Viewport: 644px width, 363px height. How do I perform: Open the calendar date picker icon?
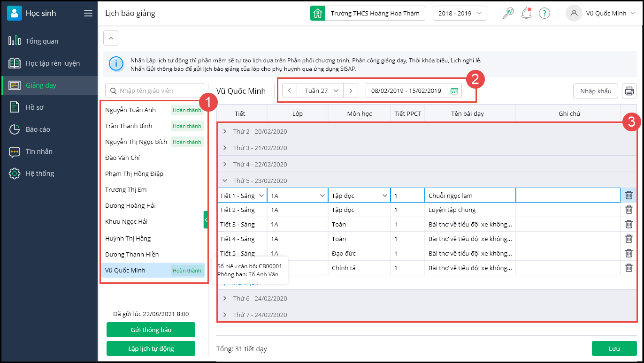point(454,91)
